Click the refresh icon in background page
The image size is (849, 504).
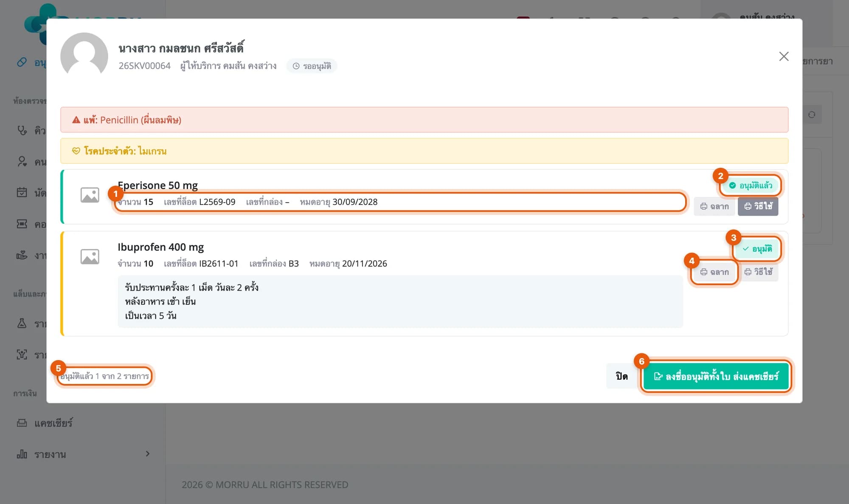tap(812, 115)
